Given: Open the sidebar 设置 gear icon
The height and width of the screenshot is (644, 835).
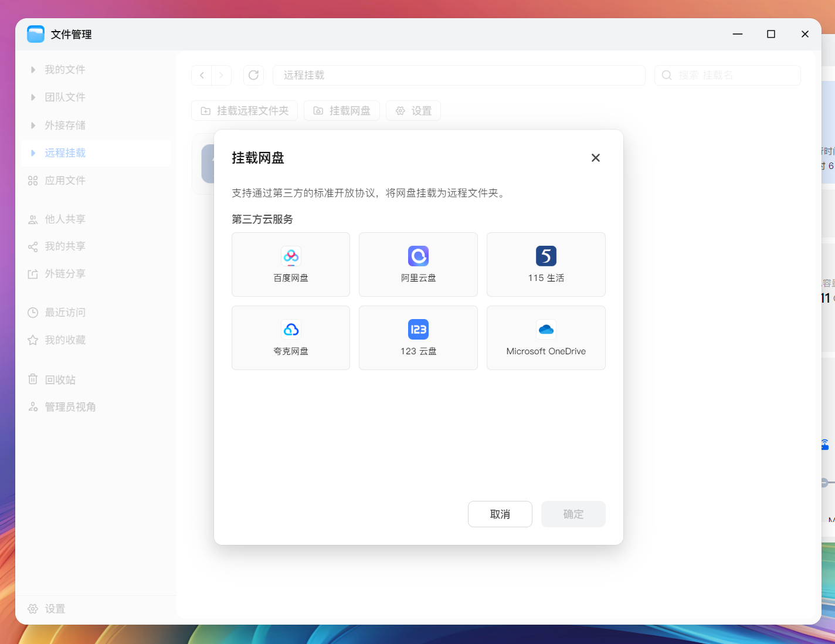Looking at the screenshot, I should coord(33,609).
